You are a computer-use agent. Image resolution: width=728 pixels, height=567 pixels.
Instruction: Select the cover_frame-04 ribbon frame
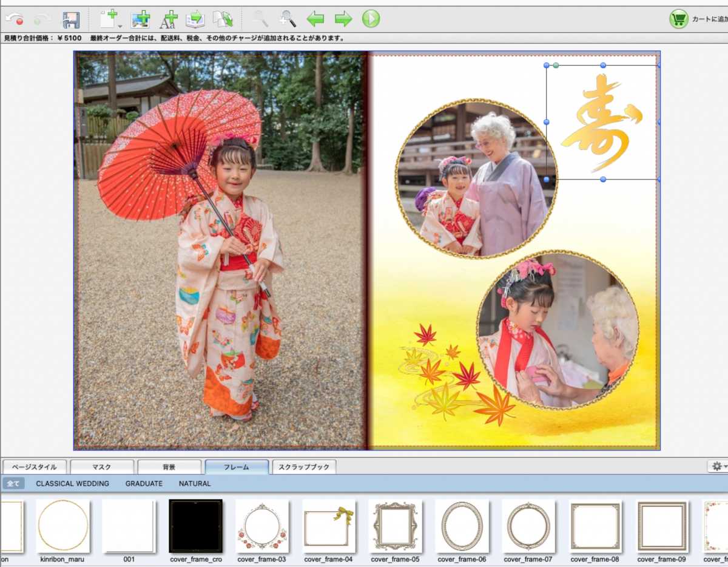click(x=328, y=526)
